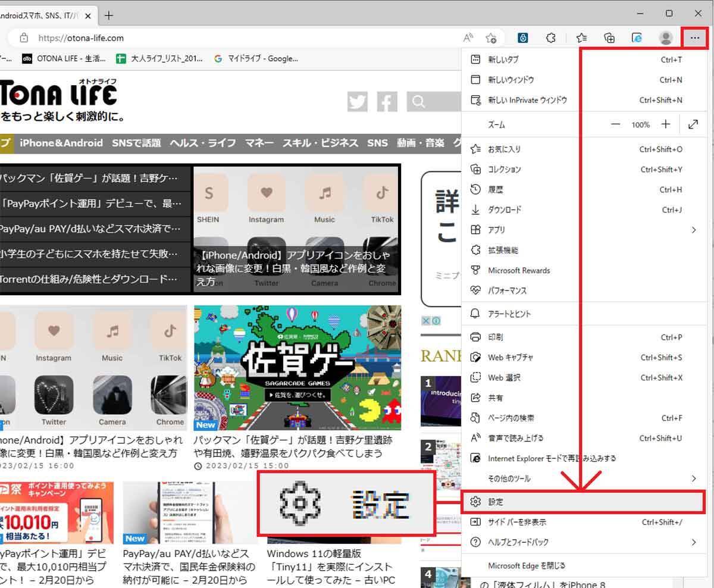Open the Favorites star toolbar icon

tap(582, 38)
